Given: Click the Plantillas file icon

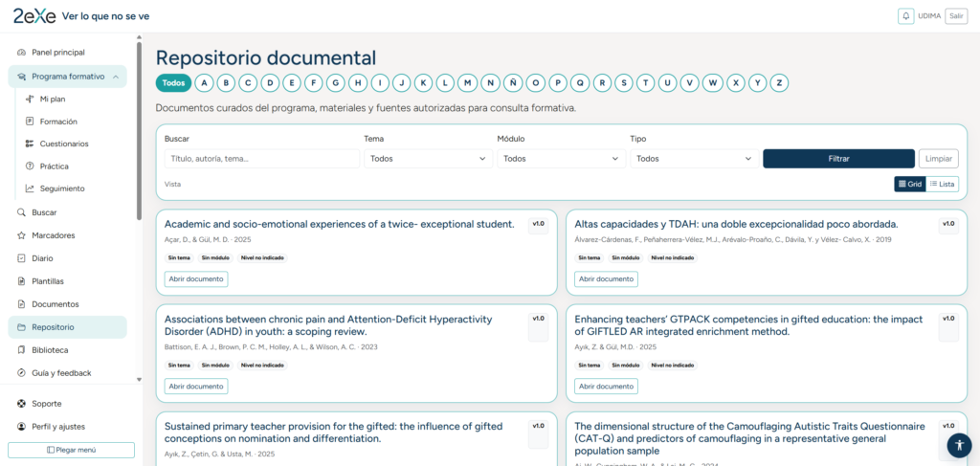Looking at the screenshot, I should (x=21, y=281).
